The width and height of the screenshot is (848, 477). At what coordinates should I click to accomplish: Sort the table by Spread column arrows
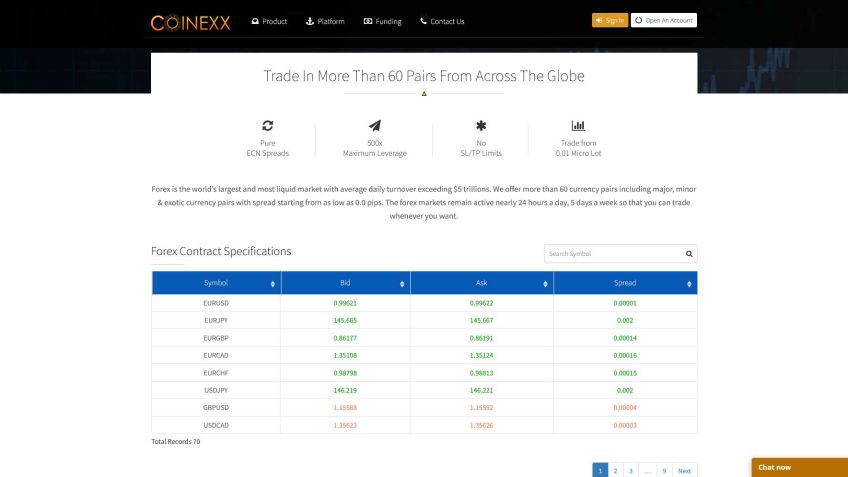(689, 284)
